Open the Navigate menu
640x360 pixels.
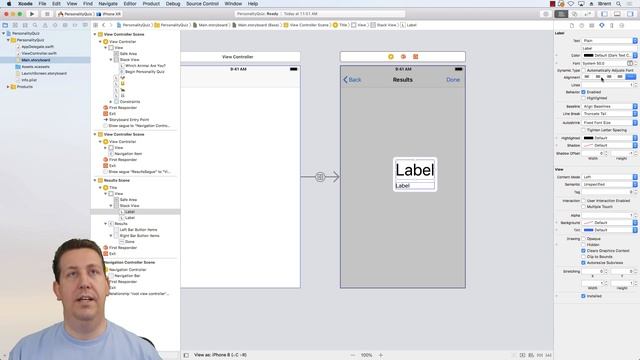(108, 4)
